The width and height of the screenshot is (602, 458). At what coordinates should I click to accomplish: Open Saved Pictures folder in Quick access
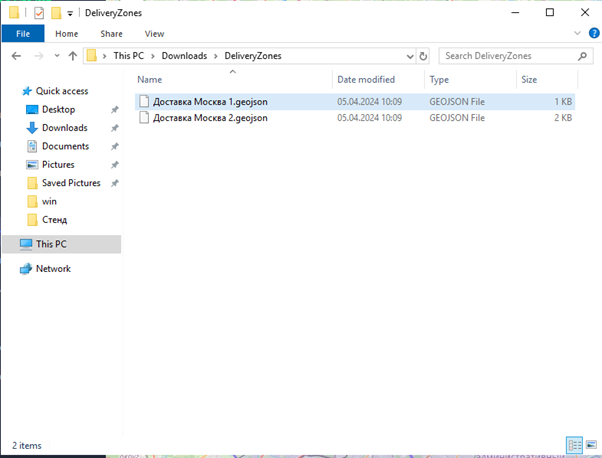pos(70,183)
